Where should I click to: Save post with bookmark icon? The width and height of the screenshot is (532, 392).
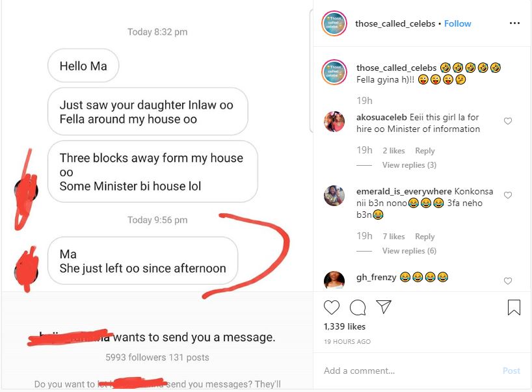coord(514,307)
